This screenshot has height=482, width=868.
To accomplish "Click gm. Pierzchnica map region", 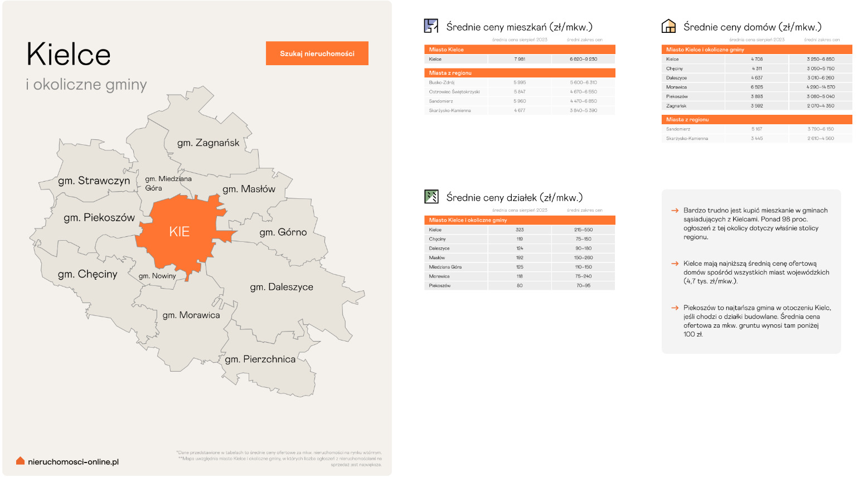I will tap(260, 359).
